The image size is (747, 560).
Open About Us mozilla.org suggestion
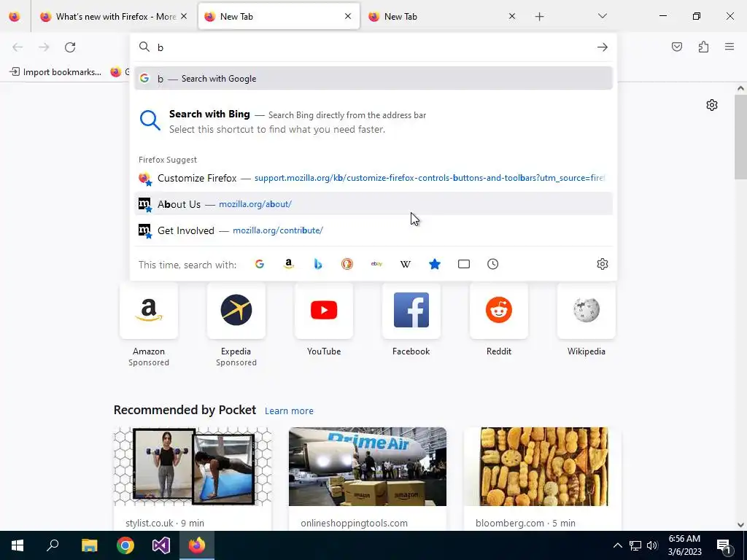pyautogui.click(x=373, y=204)
